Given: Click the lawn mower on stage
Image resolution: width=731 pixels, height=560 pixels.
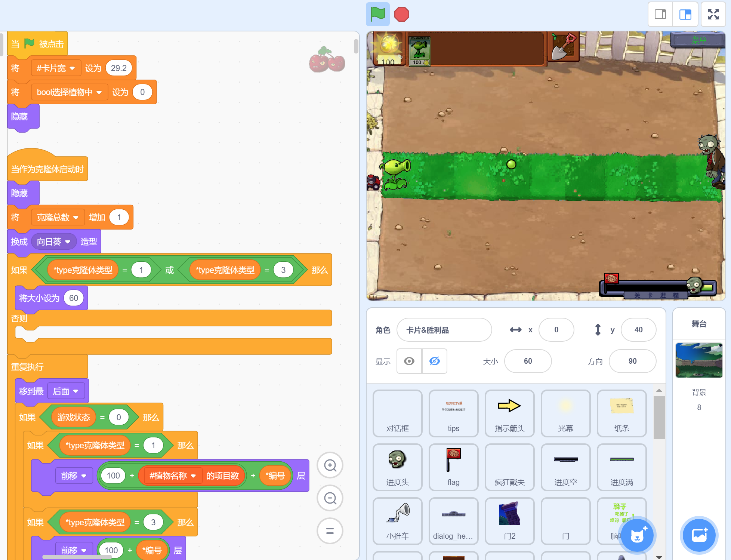Looking at the screenshot, I should tap(373, 182).
